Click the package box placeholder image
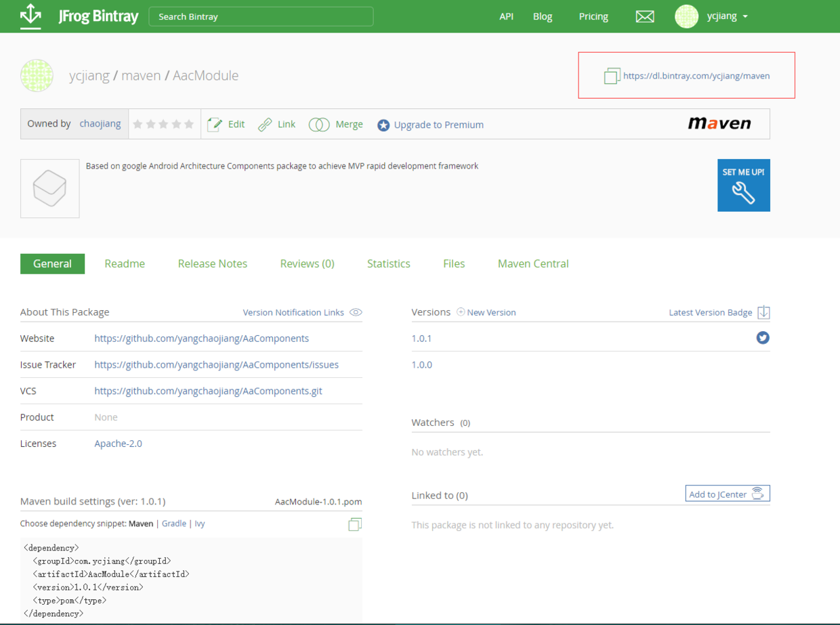Image resolution: width=840 pixels, height=625 pixels. (x=49, y=189)
